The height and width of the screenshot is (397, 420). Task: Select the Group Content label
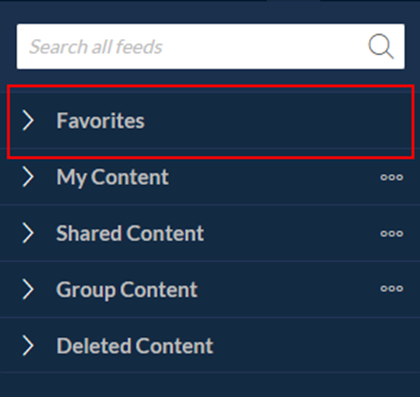(x=127, y=290)
